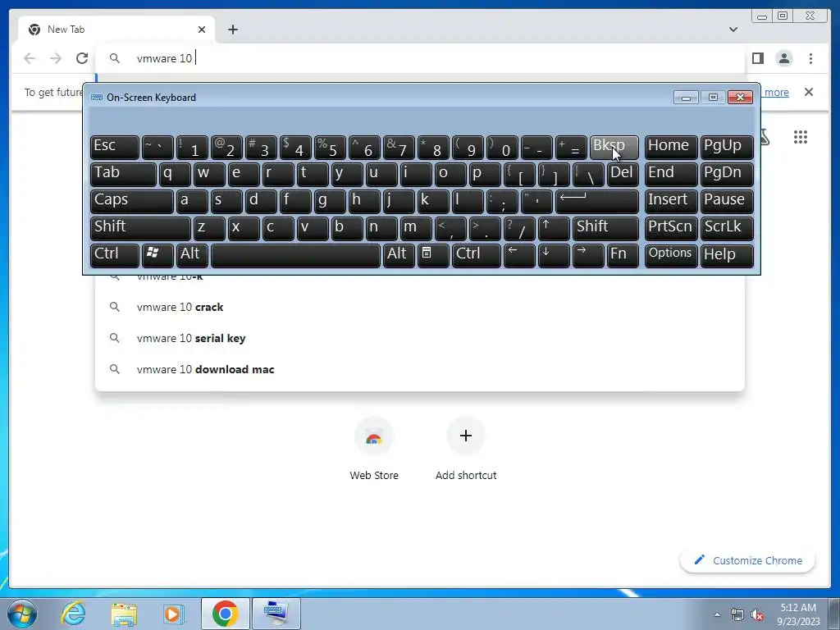
Task: Click the muted volume tray icon
Action: (757, 615)
